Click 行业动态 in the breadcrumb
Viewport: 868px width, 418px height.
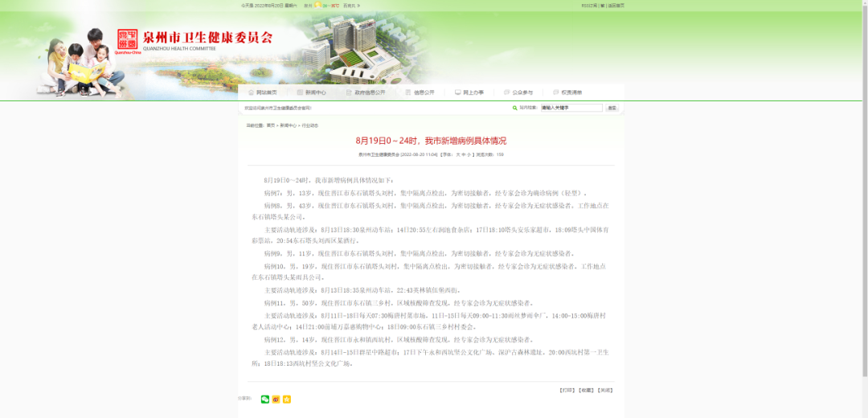coord(309,125)
